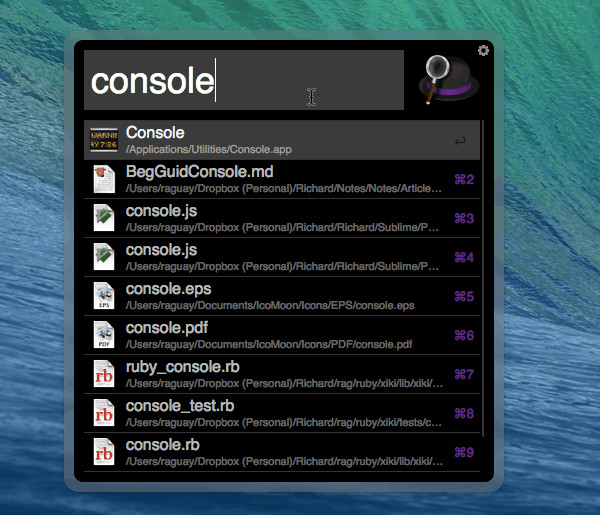Click the path under console_test.rb
This screenshot has height=515, width=600.
(284, 423)
